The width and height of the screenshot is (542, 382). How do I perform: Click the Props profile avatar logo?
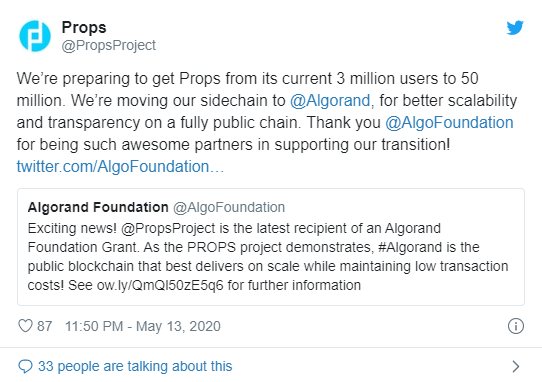click(x=35, y=36)
